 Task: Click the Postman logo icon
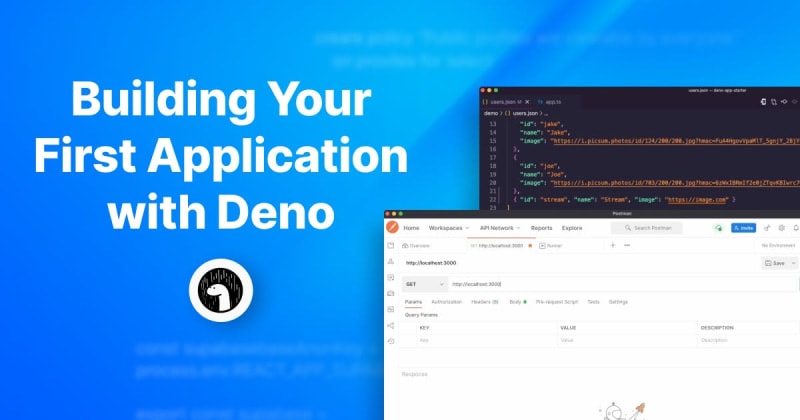tap(391, 228)
